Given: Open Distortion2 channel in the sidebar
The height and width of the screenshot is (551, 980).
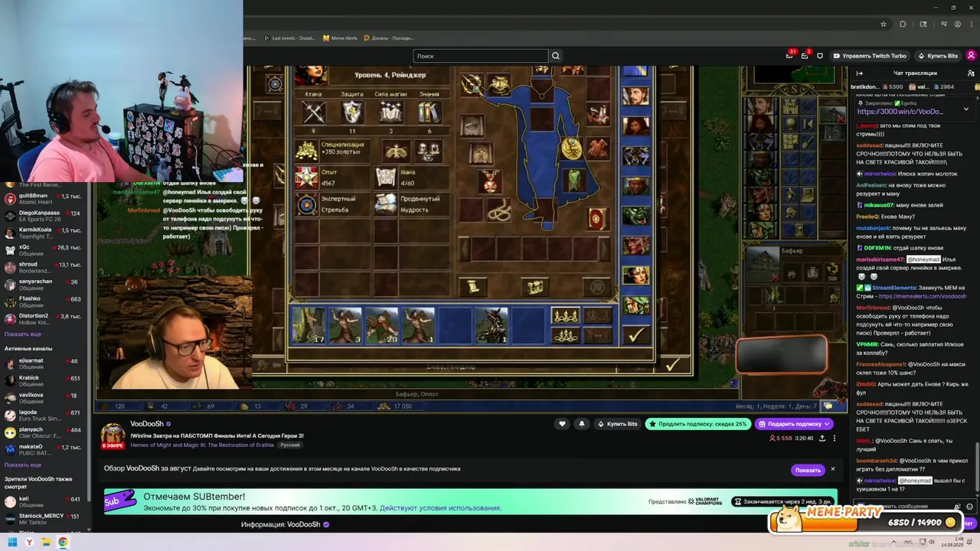Looking at the screenshot, I should [x=45, y=319].
